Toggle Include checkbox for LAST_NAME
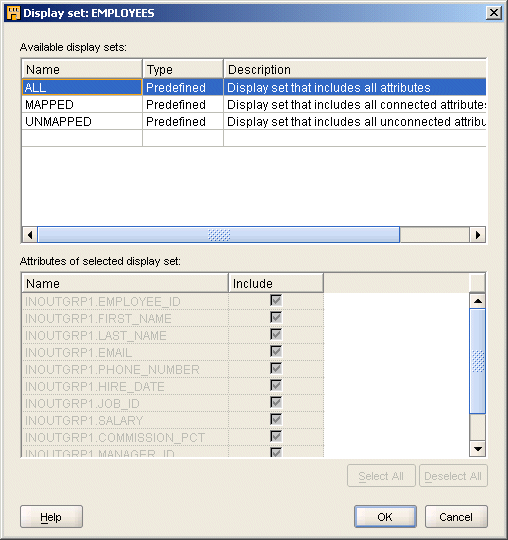This screenshot has width=508, height=540. click(276, 335)
